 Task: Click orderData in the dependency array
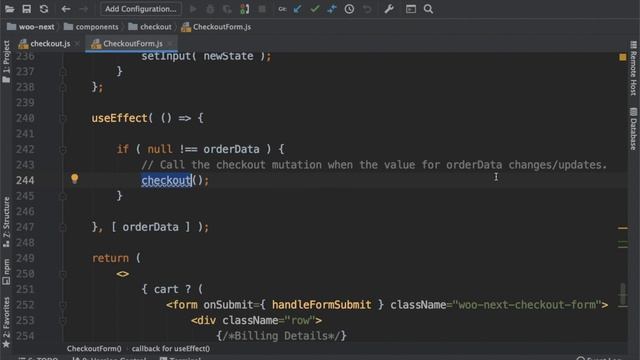(151, 227)
